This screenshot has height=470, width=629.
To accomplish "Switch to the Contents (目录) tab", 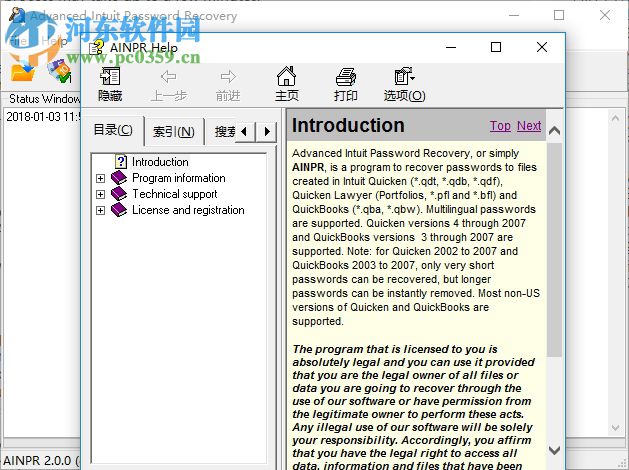I will pos(113,130).
